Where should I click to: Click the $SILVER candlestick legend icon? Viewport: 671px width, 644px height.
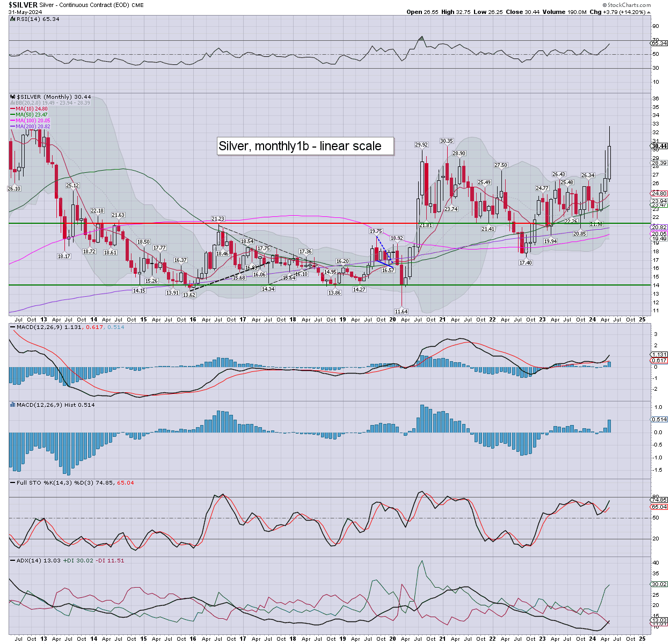coord(13,97)
